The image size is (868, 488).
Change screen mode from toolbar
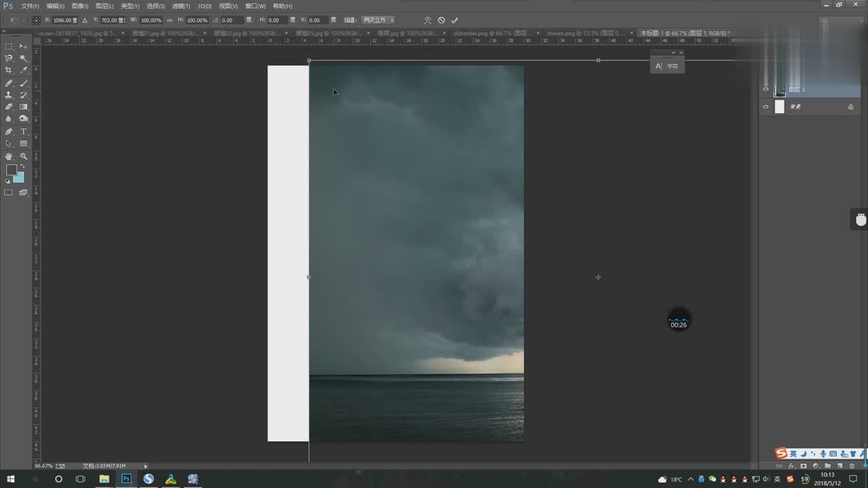pos(24,192)
